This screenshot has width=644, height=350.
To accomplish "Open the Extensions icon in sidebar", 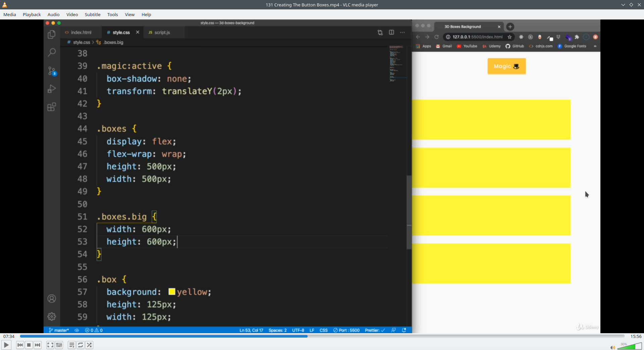I will tap(52, 107).
